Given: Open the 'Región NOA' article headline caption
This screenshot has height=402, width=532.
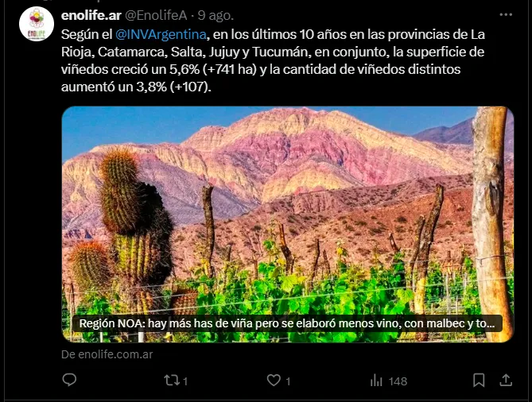Looking at the screenshot, I should (287, 323).
